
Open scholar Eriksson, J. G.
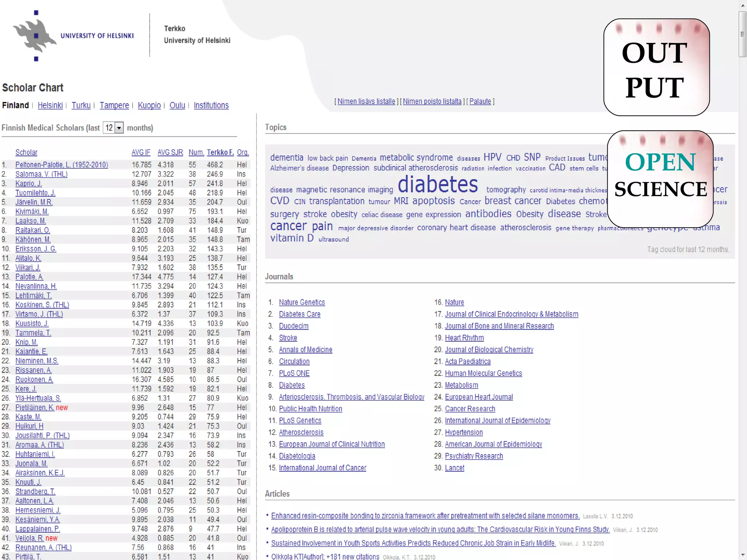tap(36, 249)
